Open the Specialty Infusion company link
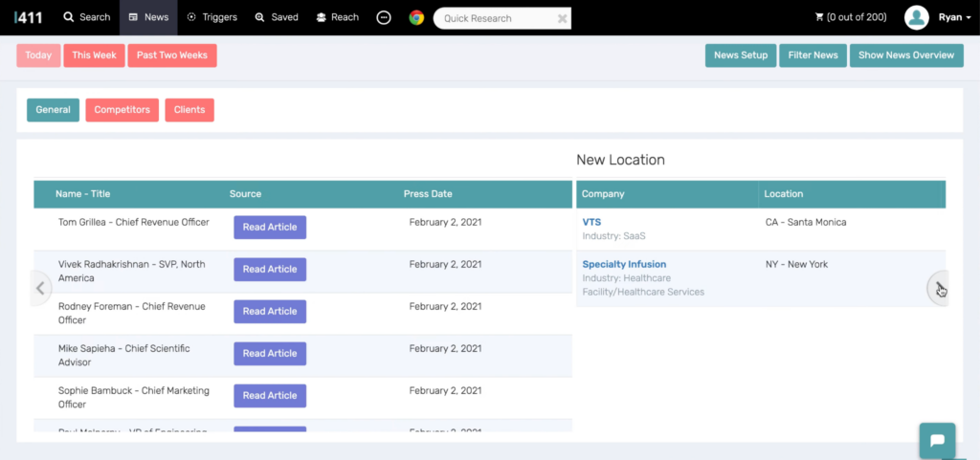The height and width of the screenshot is (460, 980). click(x=624, y=265)
